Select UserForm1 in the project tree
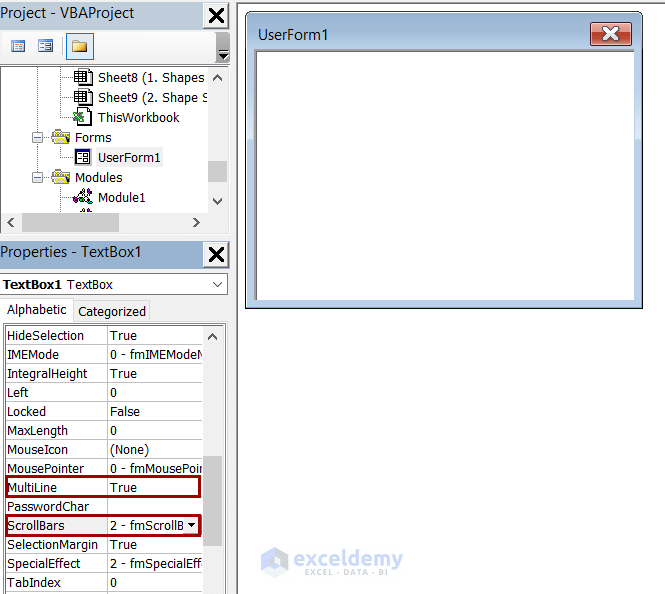 coord(129,157)
